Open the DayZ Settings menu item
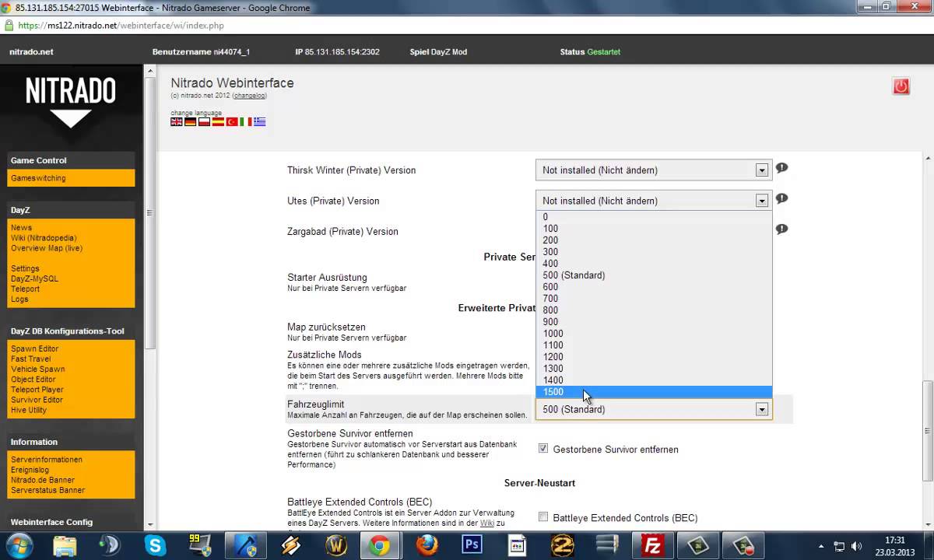 coord(25,268)
